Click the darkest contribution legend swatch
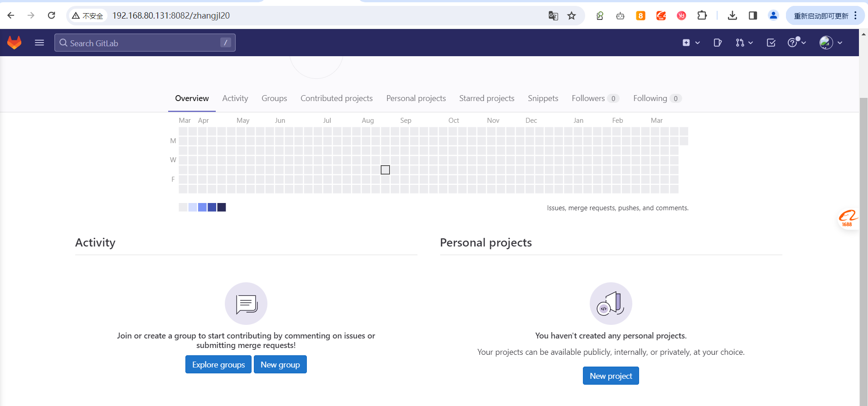Image resolution: width=868 pixels, height=406 pixels. (222, 208)
